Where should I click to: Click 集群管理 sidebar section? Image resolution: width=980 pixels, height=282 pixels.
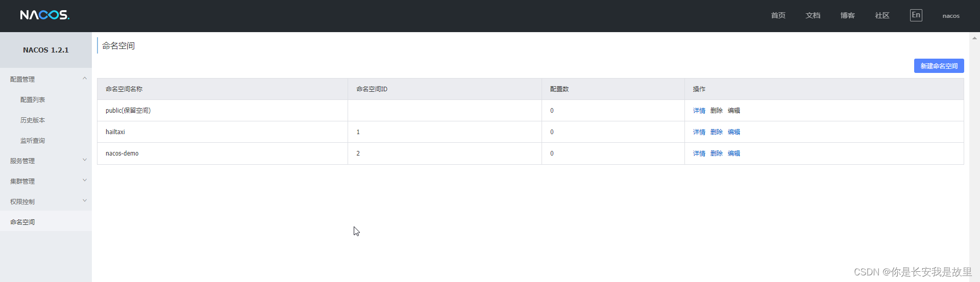(x=22, y=182)
